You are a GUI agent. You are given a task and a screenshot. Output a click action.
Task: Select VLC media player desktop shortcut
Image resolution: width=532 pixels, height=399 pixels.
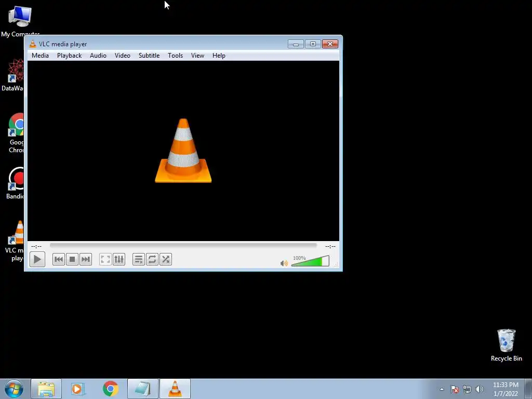(14, 241)
